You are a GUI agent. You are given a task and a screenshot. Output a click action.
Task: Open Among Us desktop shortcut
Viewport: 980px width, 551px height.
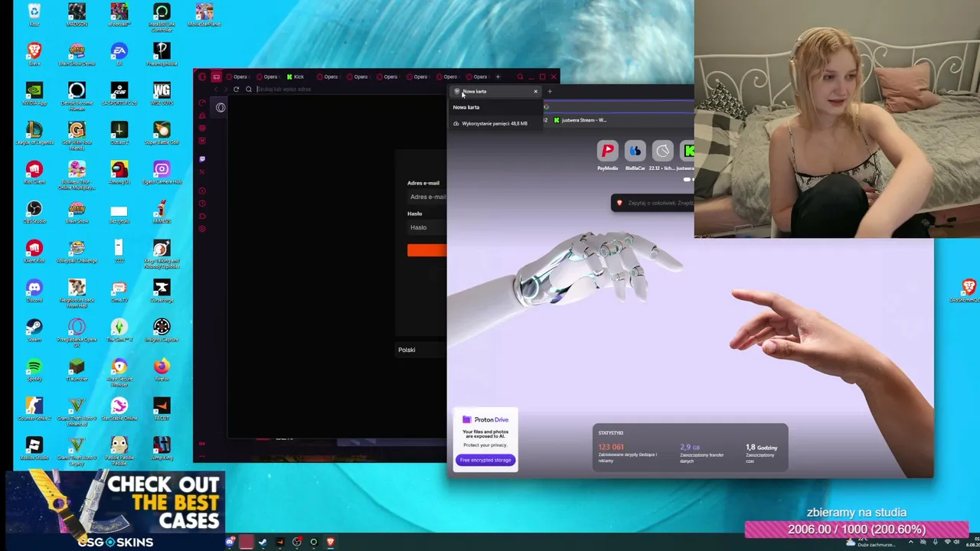click(119, 173)
